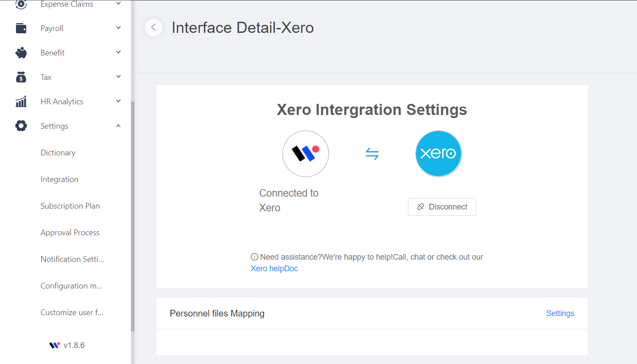Open the HR Analytics menu label
Image resolution: width=637 pixels, height=364 pixels.
click(x=62, y=102)
